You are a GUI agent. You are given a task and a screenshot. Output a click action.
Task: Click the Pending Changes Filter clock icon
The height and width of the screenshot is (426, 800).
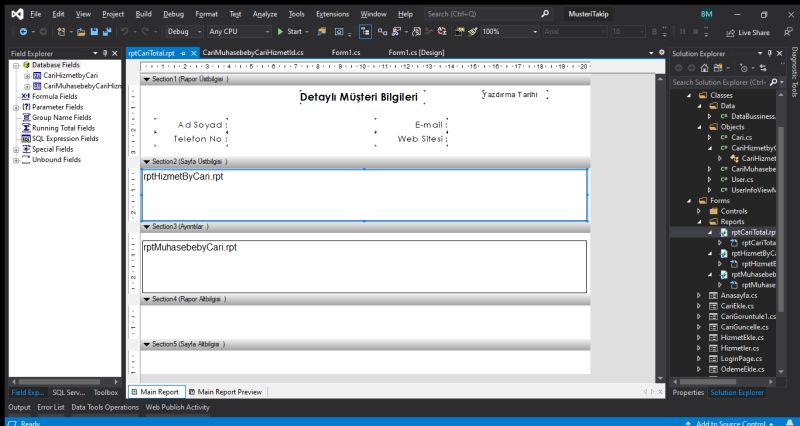coord(743,68)
